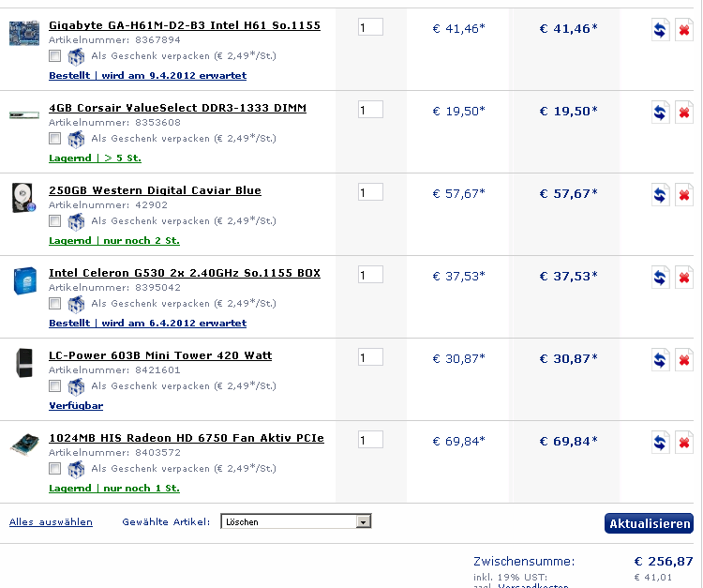Click refresh icon for Gigabyte GA-H61M motherboard
This screenshot has height=588, width=703.
click(x=660, y=30)
